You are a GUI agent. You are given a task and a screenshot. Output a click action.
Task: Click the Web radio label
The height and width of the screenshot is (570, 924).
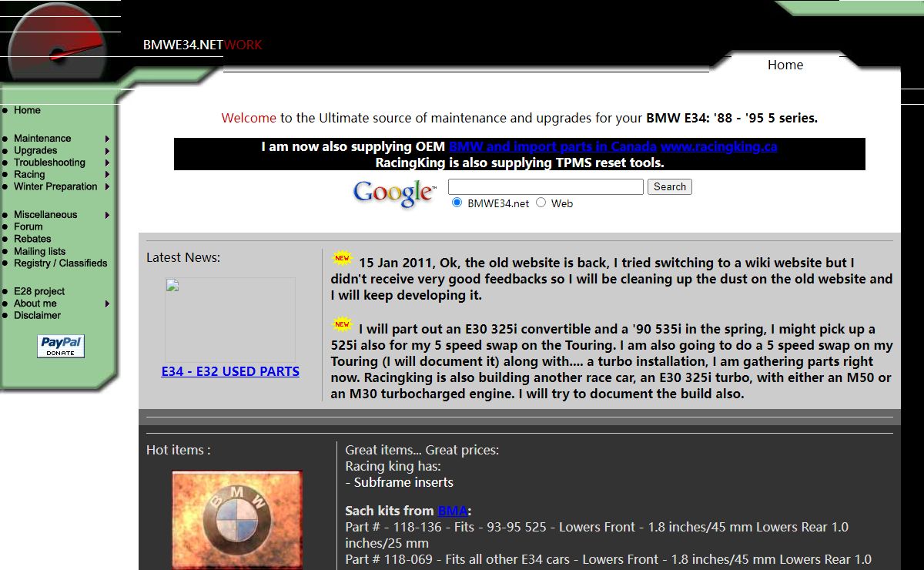pos(562,203)
